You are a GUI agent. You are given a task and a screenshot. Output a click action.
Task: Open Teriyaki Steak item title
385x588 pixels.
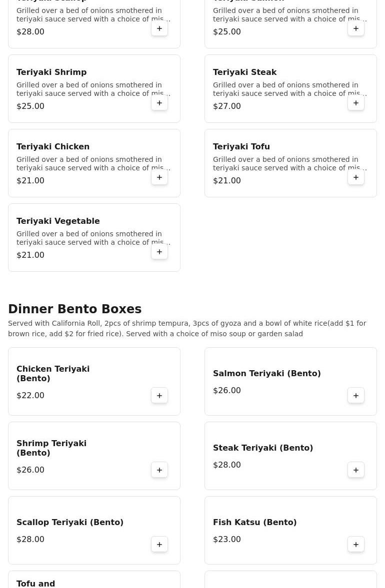tap(244, 72)
